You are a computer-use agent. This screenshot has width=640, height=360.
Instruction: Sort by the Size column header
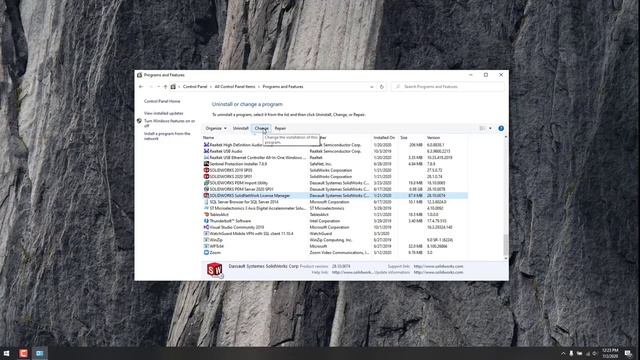404,138
